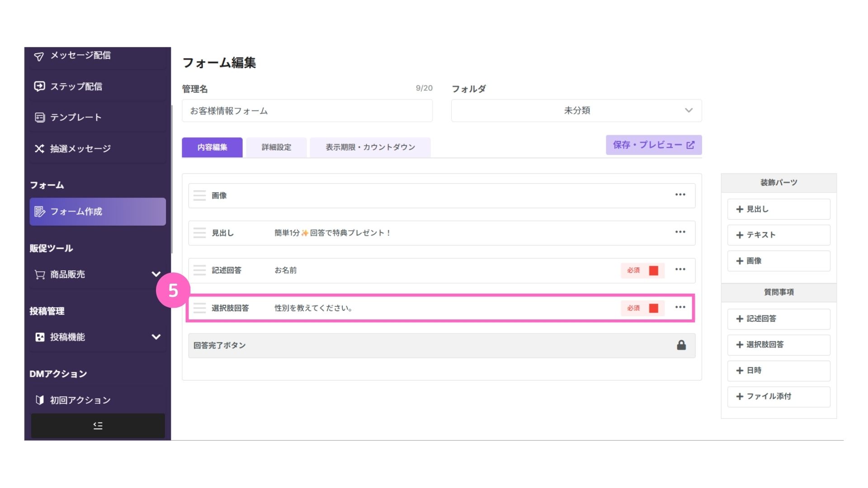Add a 日時 question
The image size is (868, 488).
[x=778, y=371]
